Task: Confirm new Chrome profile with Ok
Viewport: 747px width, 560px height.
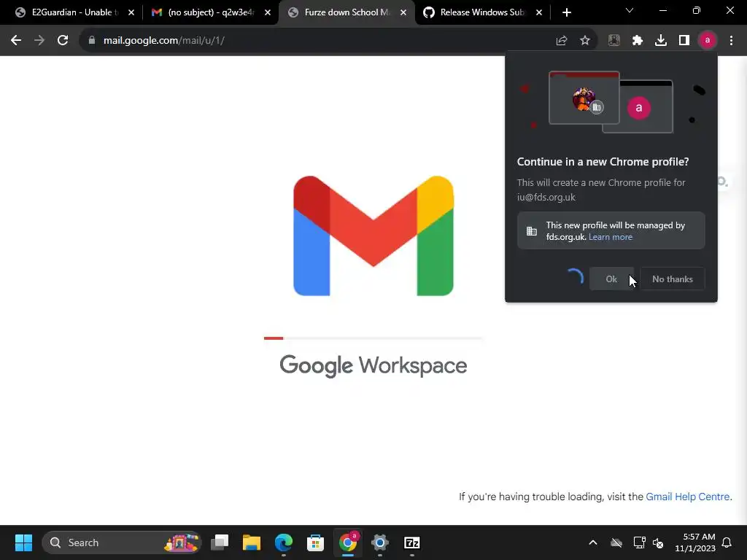Action: point(611,279)
